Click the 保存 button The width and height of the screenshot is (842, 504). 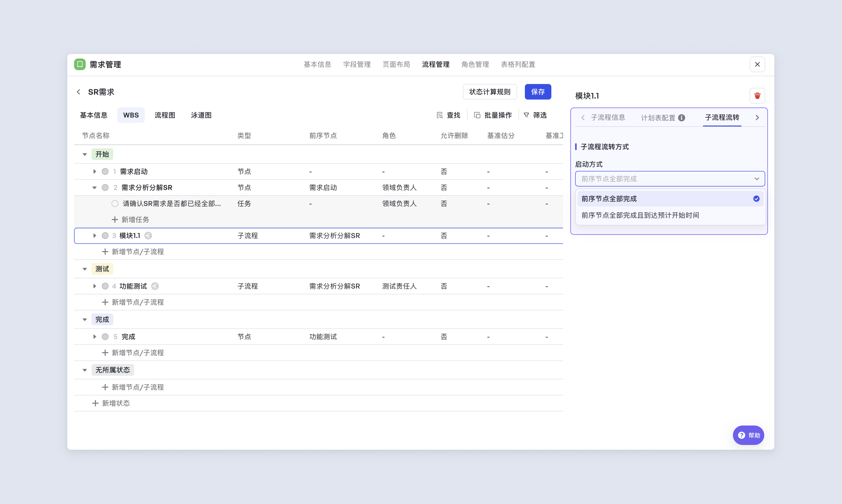pyautogui.click(x=538, y=92)
